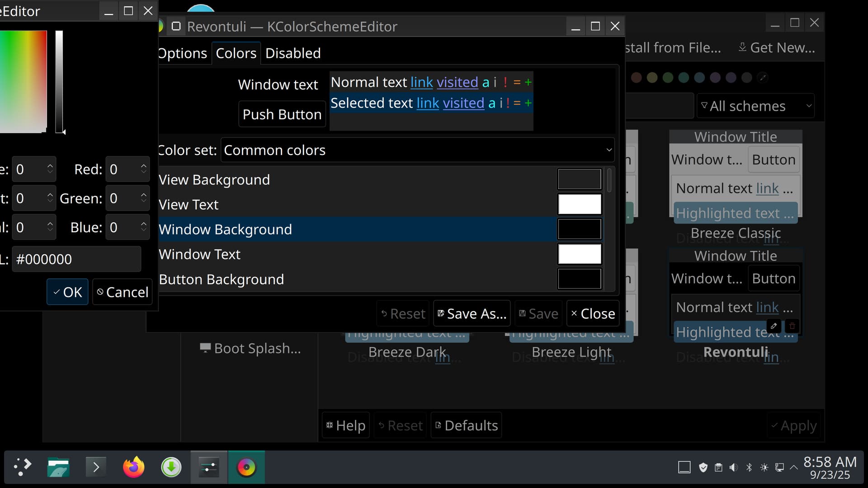This screenshot has height=488, width=868.
Task: Increase the Red value spinbox
Action: click(144, 166)
